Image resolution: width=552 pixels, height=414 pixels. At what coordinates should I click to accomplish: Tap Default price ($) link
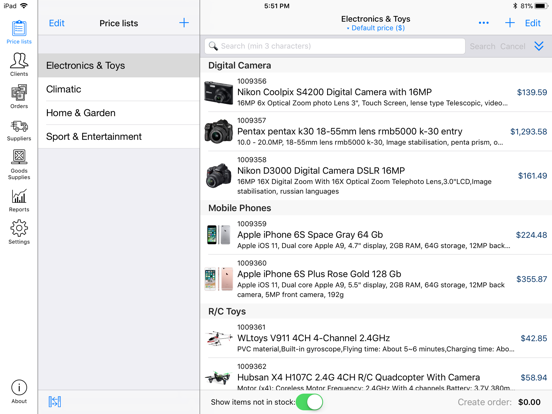click(x=376, y=28)
